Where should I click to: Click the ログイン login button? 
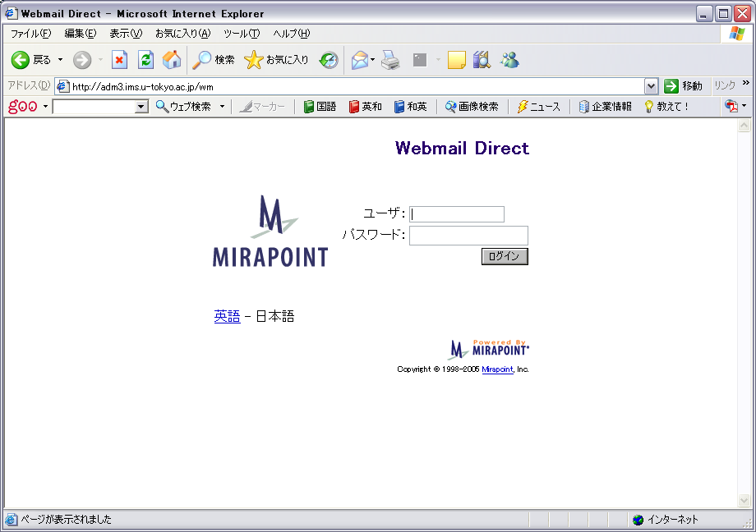click(x=505, y=256)
